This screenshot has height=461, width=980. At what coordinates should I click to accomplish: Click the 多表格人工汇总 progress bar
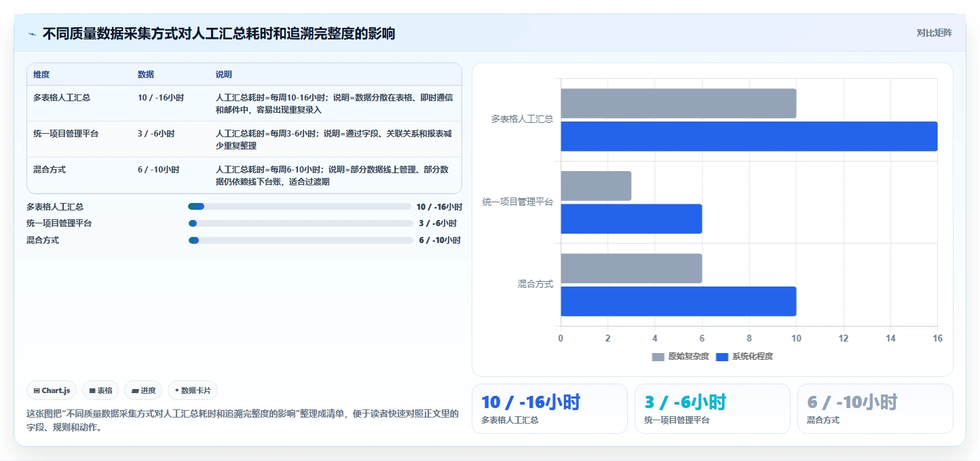[x=301, y=206]
